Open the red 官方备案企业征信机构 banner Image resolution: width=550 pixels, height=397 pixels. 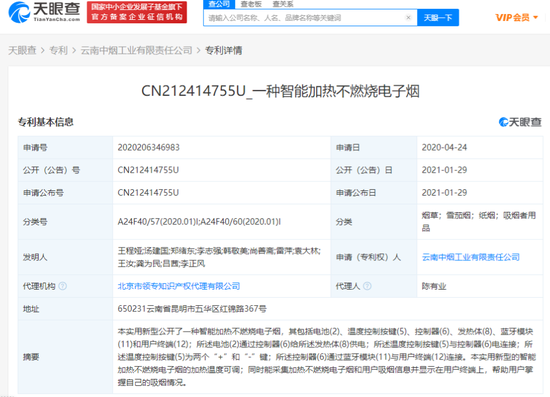137,12
